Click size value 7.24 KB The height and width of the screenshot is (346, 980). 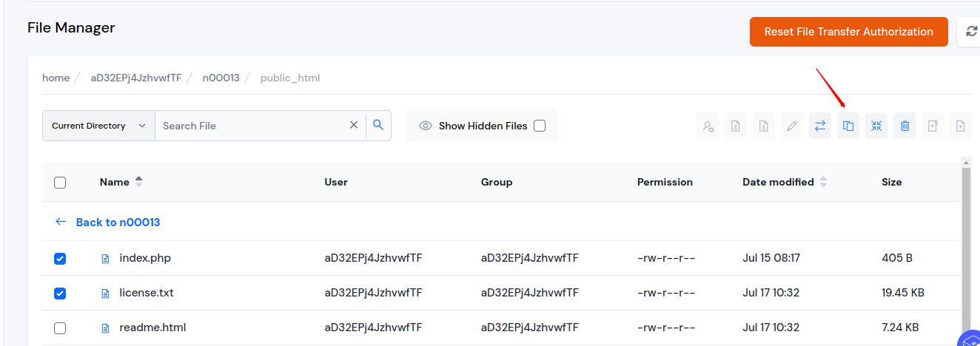point(900,328)
